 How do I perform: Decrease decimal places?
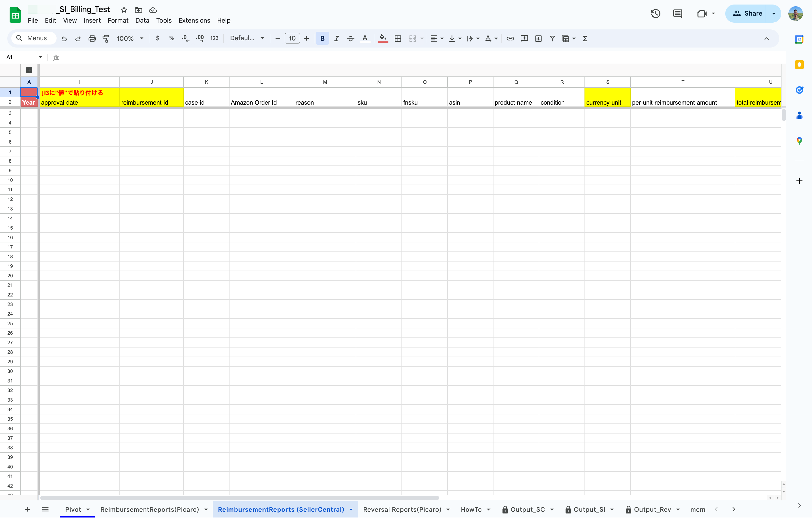(x=186, y=38)
